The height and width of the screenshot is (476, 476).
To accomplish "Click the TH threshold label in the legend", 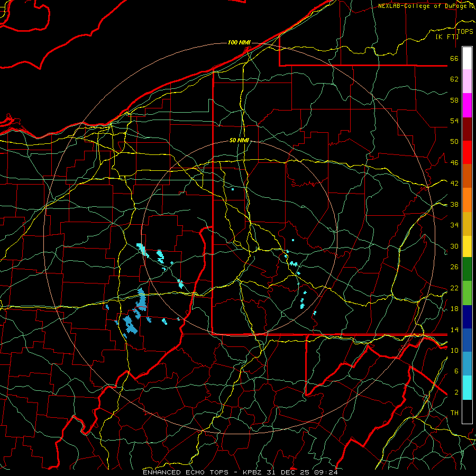I will [454, 413].
